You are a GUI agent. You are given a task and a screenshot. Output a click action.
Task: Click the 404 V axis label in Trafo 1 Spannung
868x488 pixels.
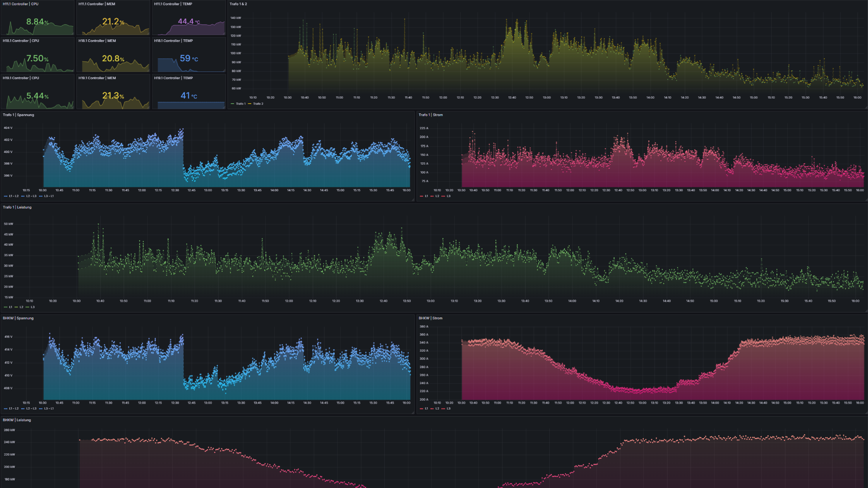8,128
